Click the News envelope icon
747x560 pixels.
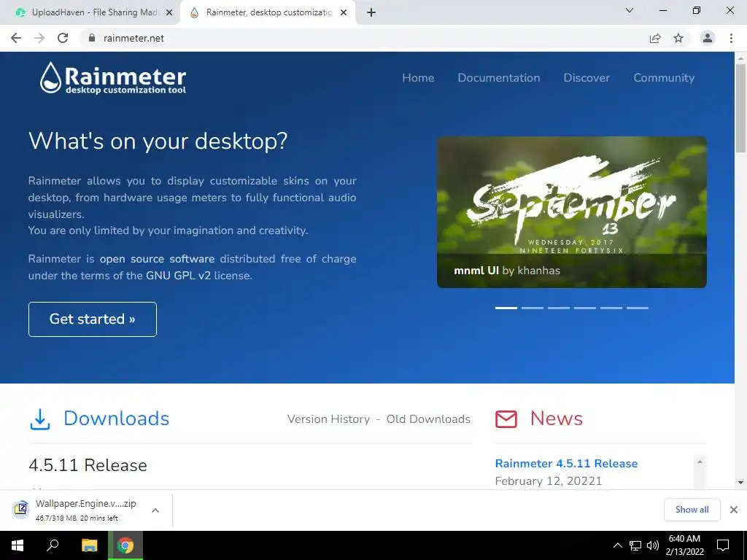pos(506,419)
